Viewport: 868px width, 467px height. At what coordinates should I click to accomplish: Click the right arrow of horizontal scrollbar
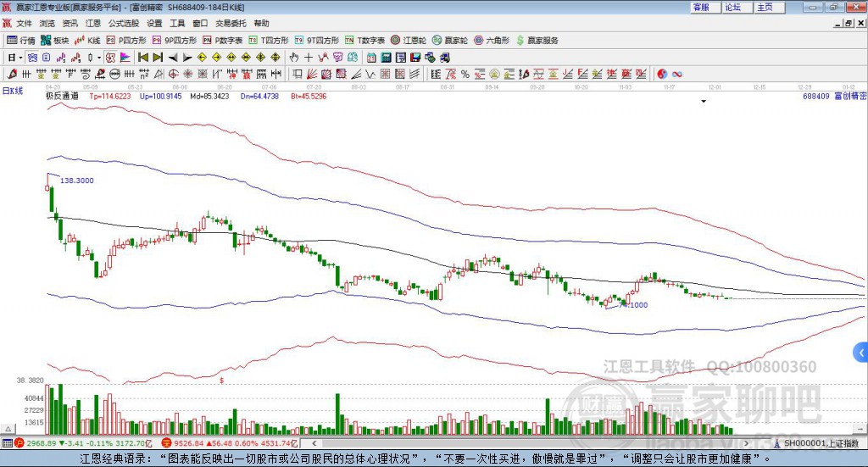click(x=746, y=443)
